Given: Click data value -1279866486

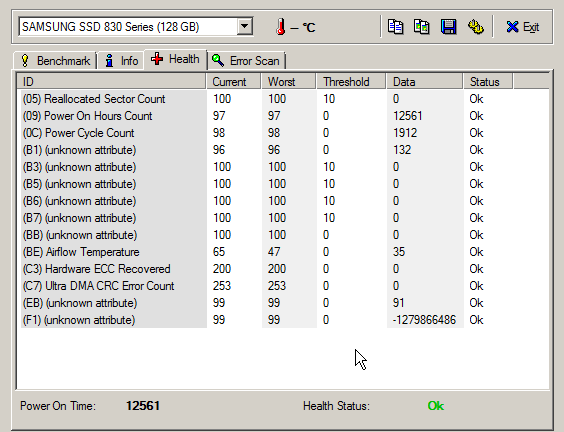Looking at the screenshot, I should pos(424,320).
